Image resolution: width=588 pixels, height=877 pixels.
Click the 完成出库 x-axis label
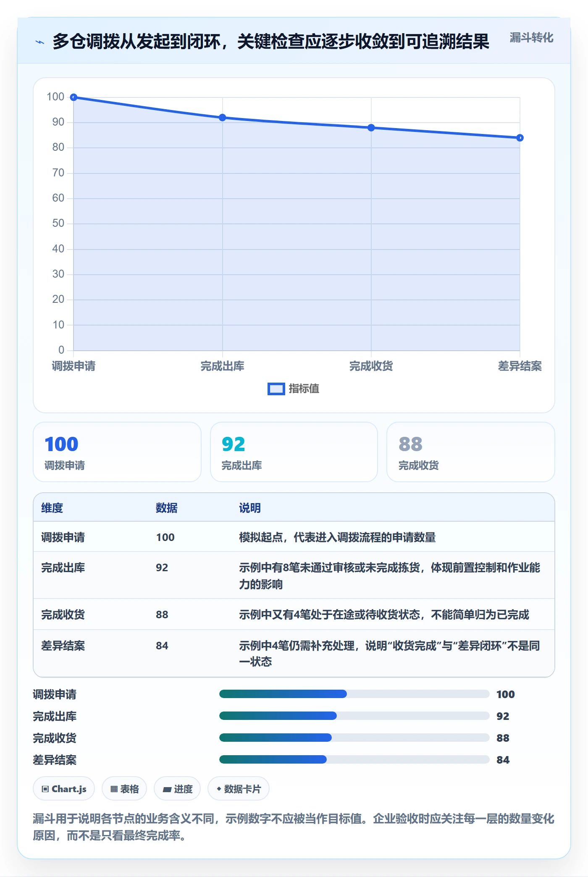(x=223, y=366)
